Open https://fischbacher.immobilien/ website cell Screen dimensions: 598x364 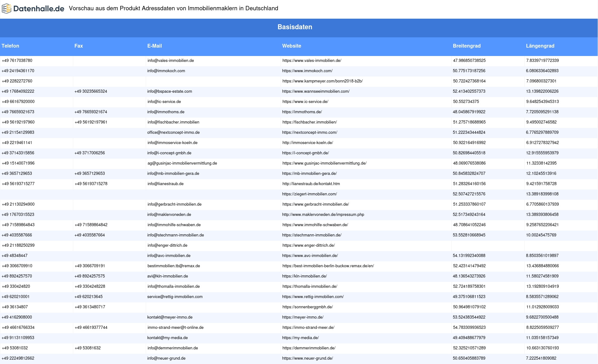coord(310,122)
